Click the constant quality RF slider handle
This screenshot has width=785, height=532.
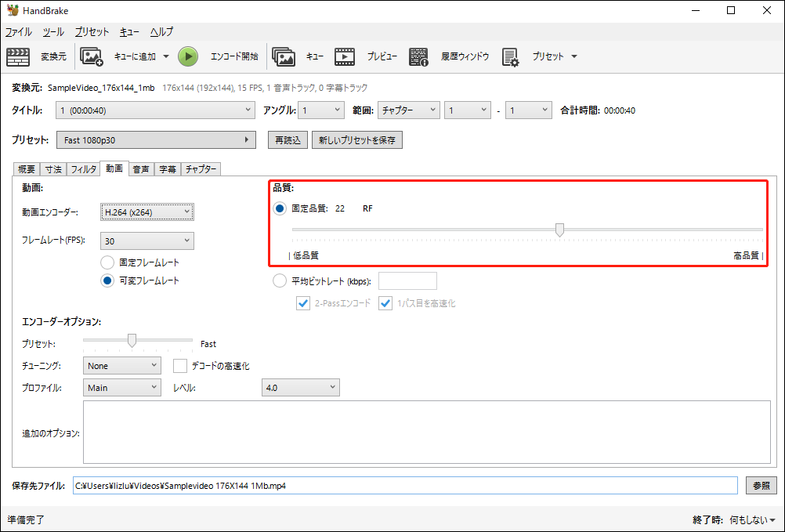[x=559, y=230]
